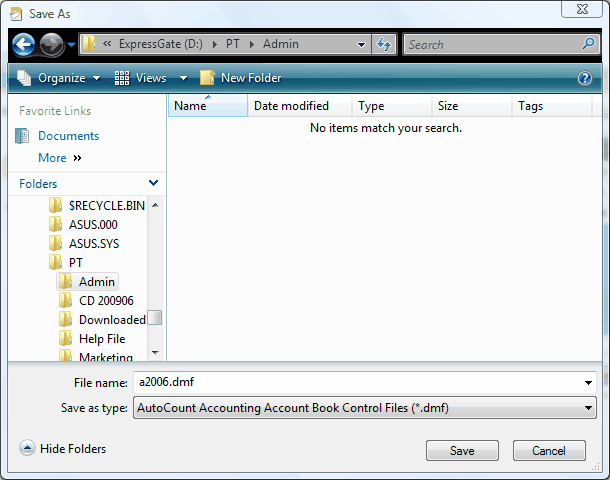
Task: Collapse the Folders pane chevron
Action: tap(153, 184)
